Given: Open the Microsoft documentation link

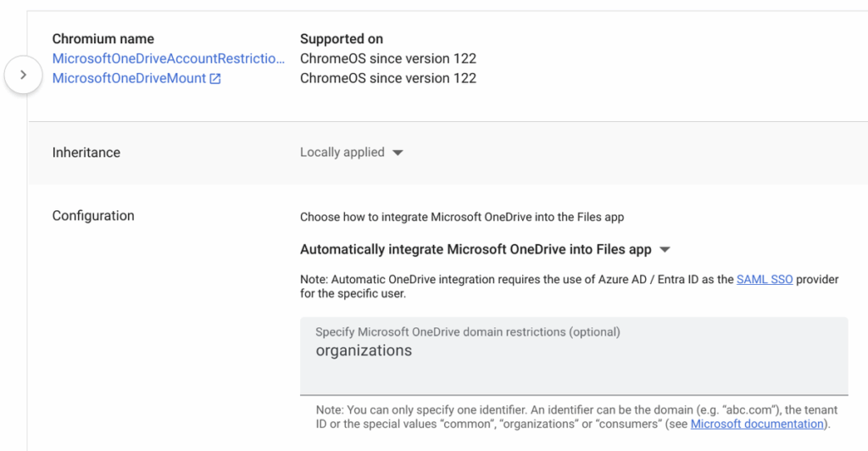Looking at the screenshot, I should pos(757,424).
